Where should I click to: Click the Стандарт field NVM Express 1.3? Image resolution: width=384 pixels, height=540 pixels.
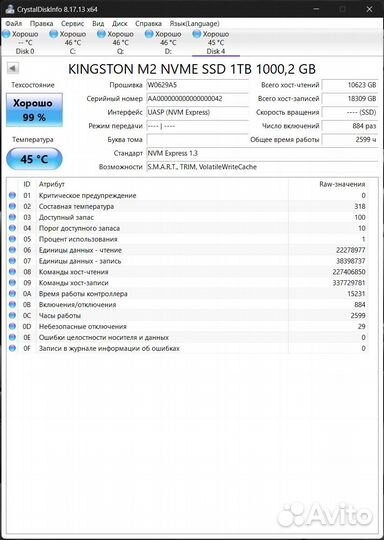coord(262,153)
